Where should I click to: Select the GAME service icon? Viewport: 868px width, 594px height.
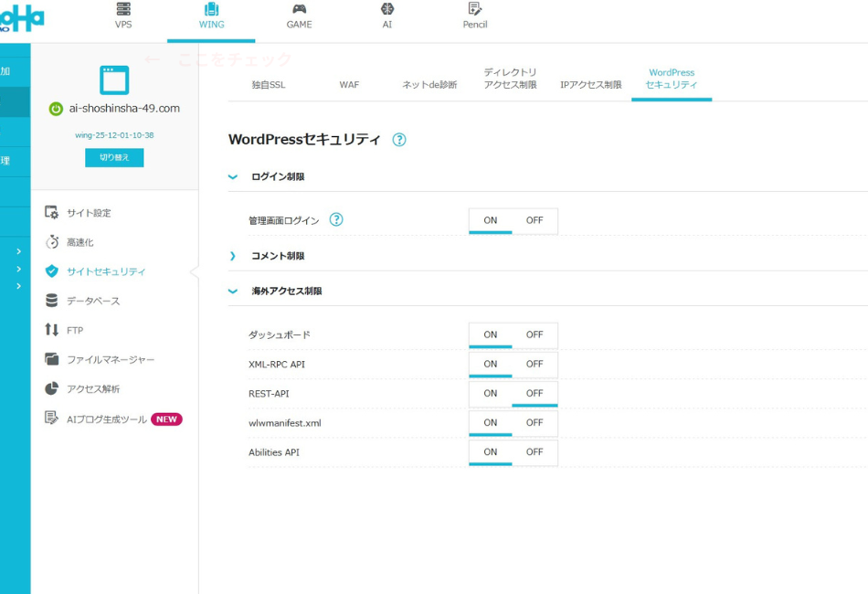pyautogui.click(x=298, y=16)
